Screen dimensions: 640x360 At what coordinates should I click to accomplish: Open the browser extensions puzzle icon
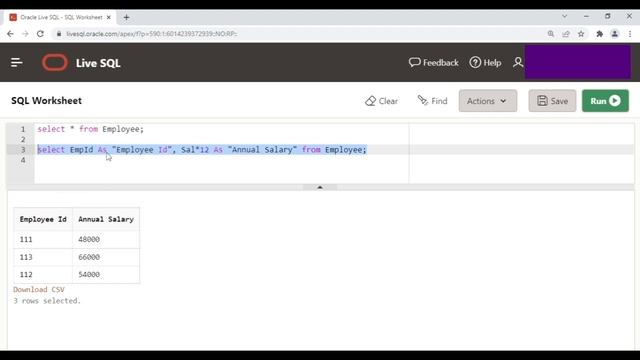[600, 34]
